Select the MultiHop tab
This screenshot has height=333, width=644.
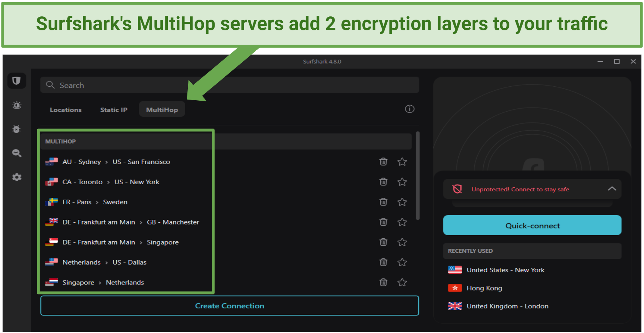pos(162,109)
